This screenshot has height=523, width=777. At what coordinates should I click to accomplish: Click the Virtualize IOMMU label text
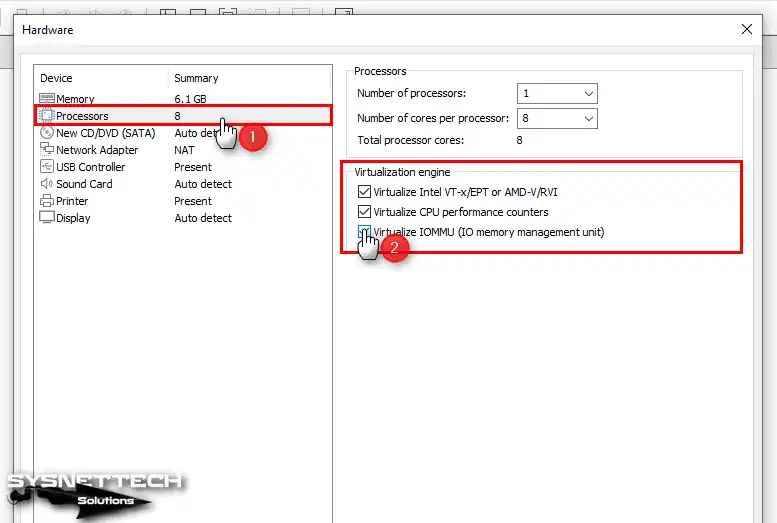(x=489, y=232)
